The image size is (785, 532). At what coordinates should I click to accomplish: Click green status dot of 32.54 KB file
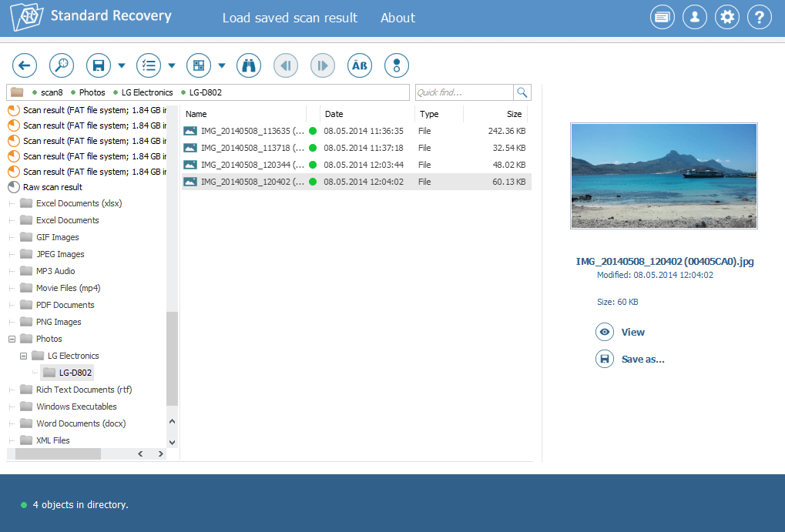313,148
